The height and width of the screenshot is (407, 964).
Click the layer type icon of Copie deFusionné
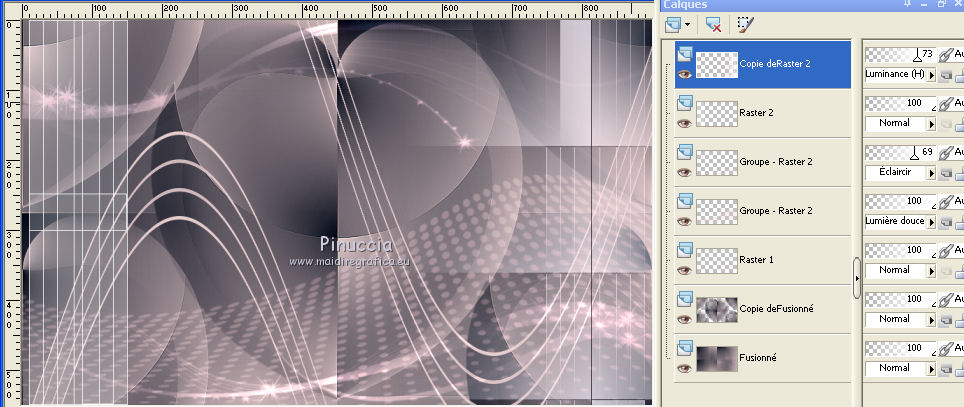(x=685, y=299)
